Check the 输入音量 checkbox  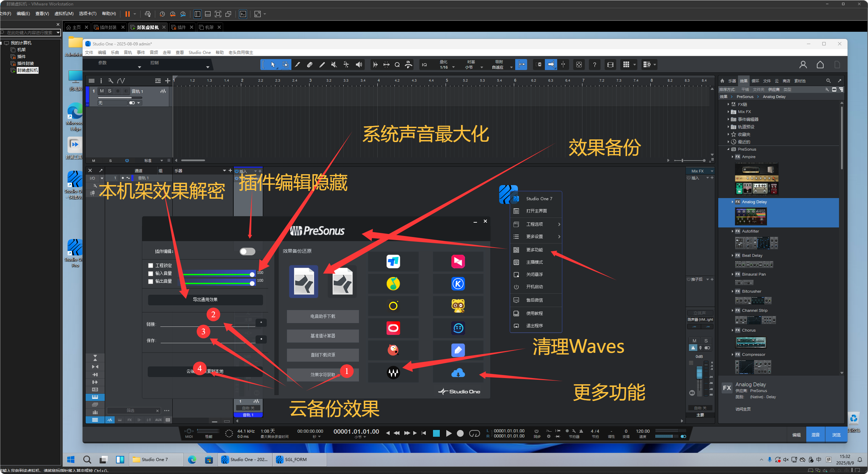150,274
